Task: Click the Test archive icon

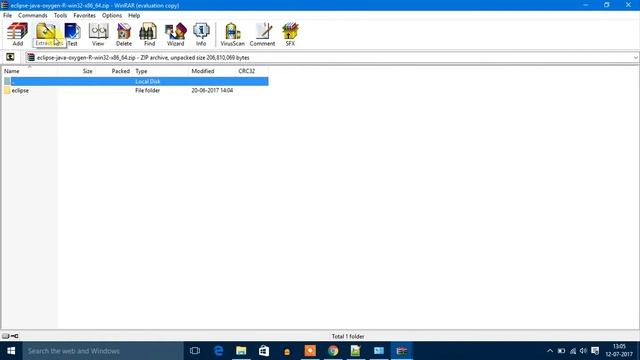Action: point(72,34)
